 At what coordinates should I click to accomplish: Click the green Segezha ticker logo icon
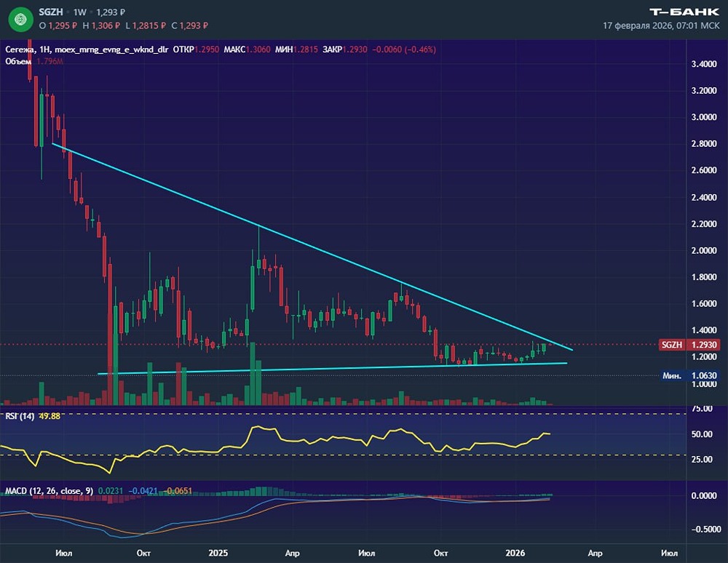21,19
